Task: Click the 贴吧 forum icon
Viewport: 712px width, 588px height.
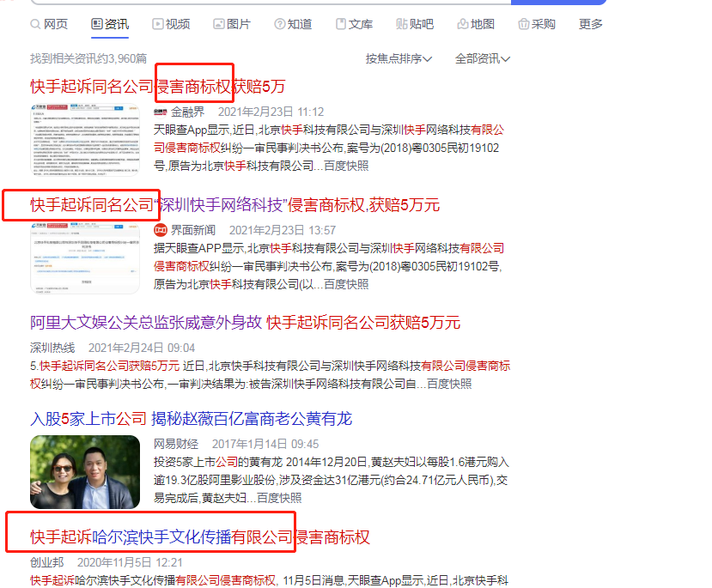Action: click(x=402, y=24)
